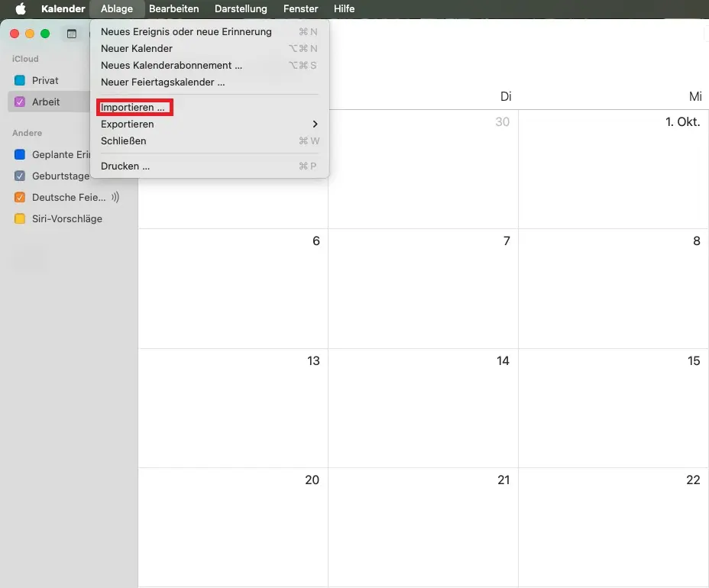Collapse the iCloud calendar section
This screenshot has width=709, height=588.
coord(25,59)
